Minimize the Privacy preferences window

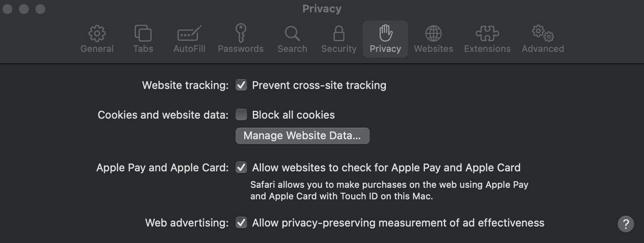tap(24, 9)
